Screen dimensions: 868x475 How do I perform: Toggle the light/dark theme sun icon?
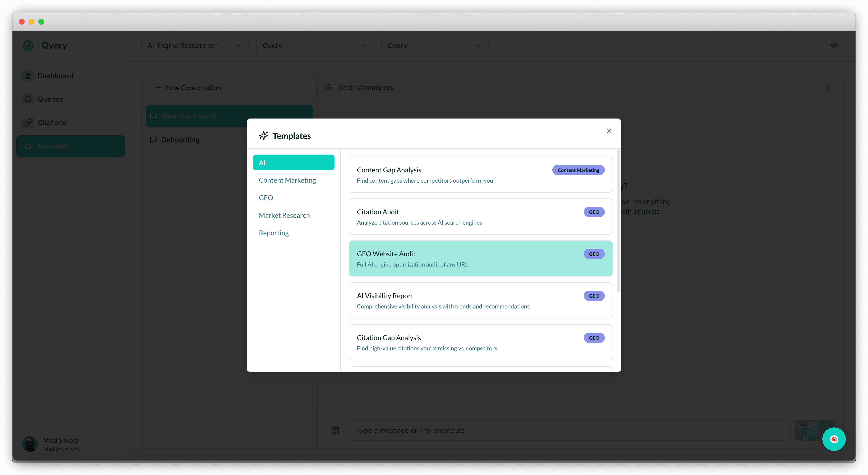click(x=834, y=46)
